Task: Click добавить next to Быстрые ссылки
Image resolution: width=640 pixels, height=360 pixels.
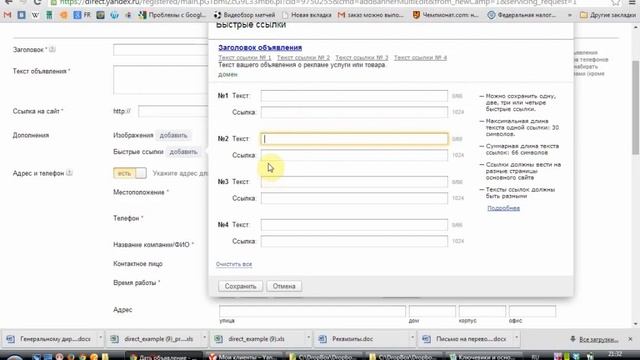Action: (183, 152)
